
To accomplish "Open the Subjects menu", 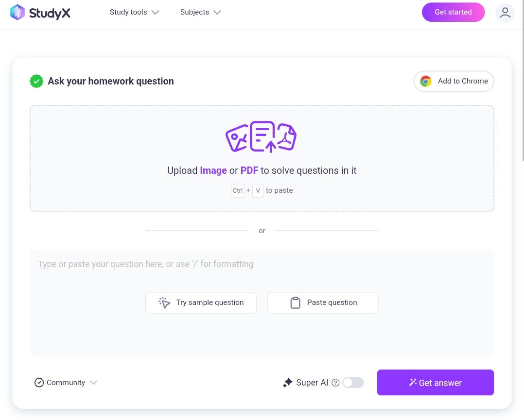I will click(194, 12).
